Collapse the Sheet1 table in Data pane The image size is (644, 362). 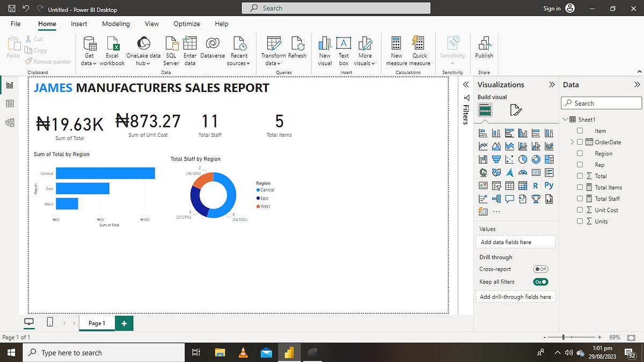[x=565, y=119]
